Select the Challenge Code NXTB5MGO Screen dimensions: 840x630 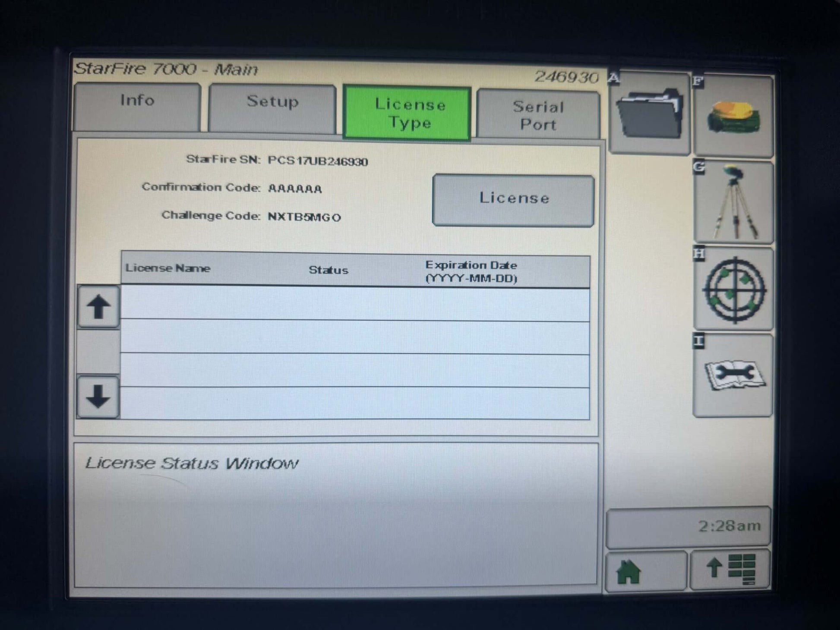coord(304,217)
